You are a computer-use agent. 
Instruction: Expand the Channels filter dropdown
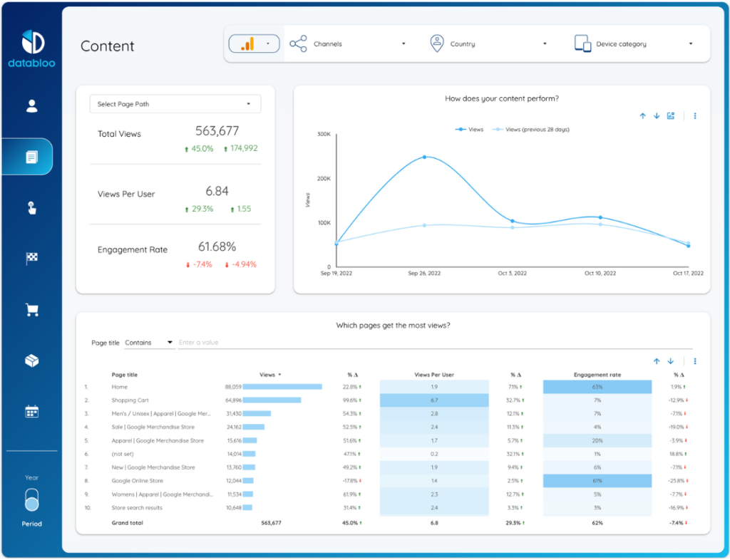tap(403, 43)
